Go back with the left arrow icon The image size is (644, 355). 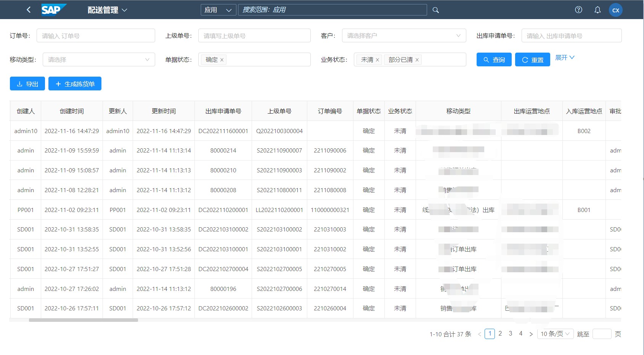[x=29, y=10]
